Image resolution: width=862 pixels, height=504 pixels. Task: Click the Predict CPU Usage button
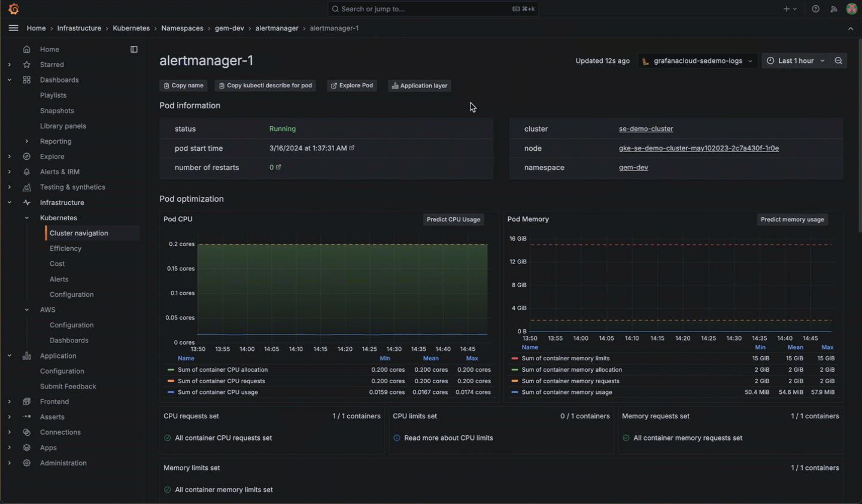click(x=453, y=220)
